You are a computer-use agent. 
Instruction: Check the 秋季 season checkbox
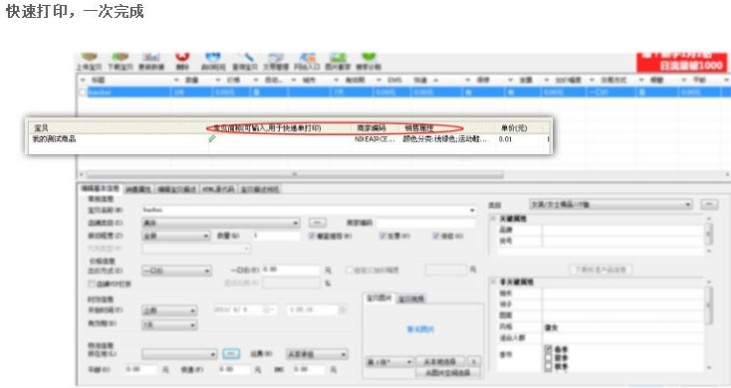click(548, 367)
